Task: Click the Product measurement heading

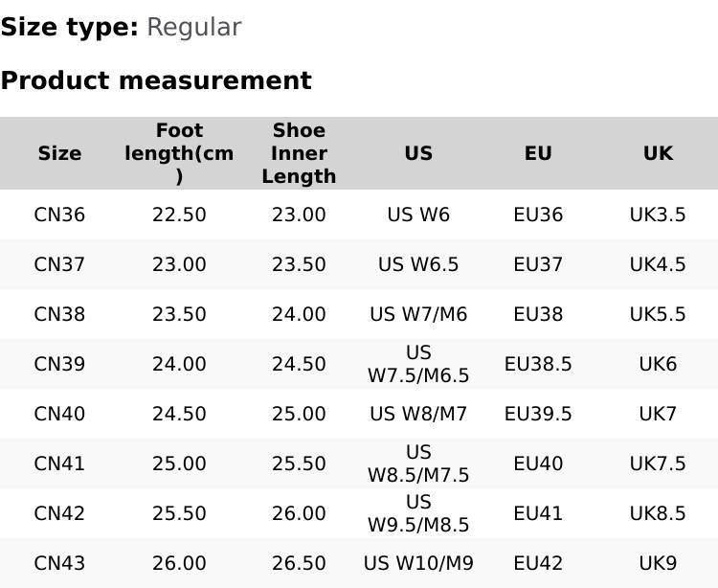Action: tap(156, 80)
